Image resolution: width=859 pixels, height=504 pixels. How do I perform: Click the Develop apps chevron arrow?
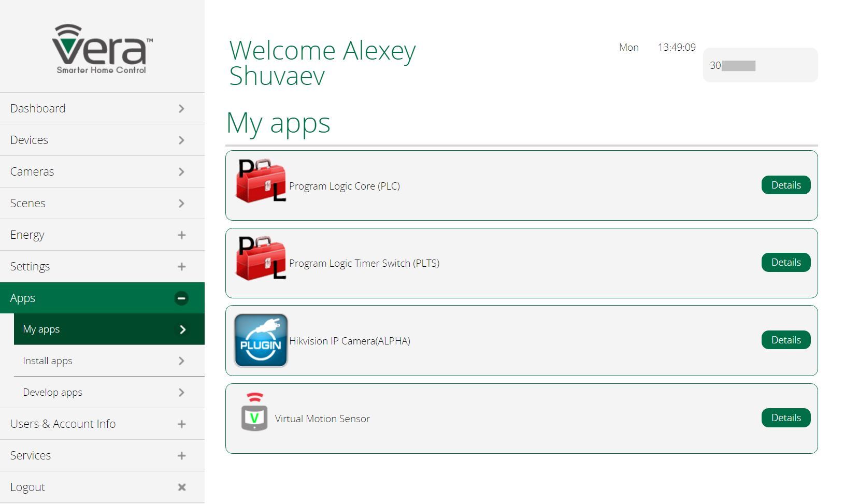pos(181,393)
